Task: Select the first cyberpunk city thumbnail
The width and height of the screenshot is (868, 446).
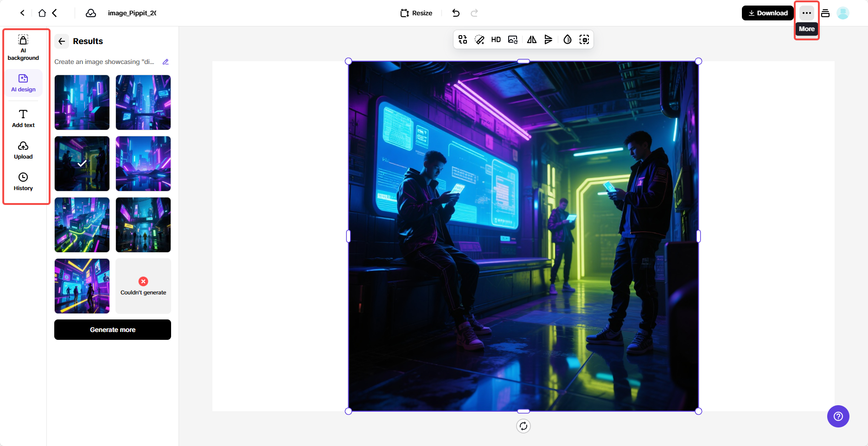Action: 82,102
